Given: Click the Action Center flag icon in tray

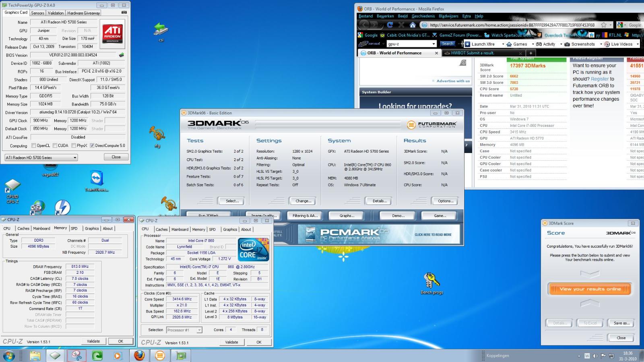Looking at the screenshot, I should 603,356.
